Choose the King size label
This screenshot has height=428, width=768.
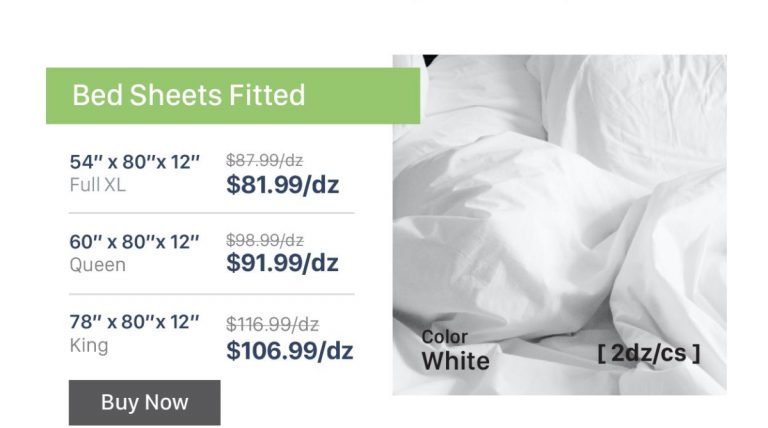pyautogui.click(x=89, y=346)
